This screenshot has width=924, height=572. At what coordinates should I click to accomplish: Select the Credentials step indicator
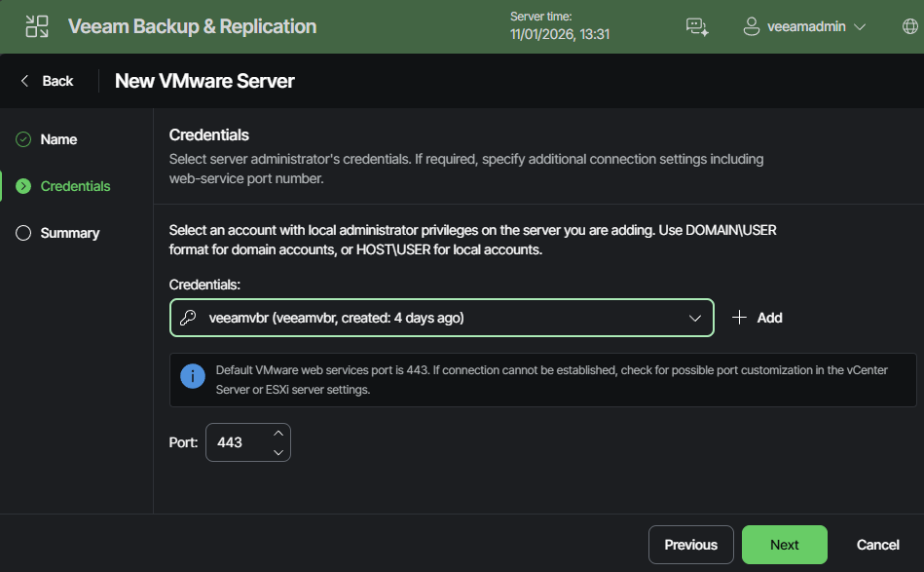coord(24,185)
